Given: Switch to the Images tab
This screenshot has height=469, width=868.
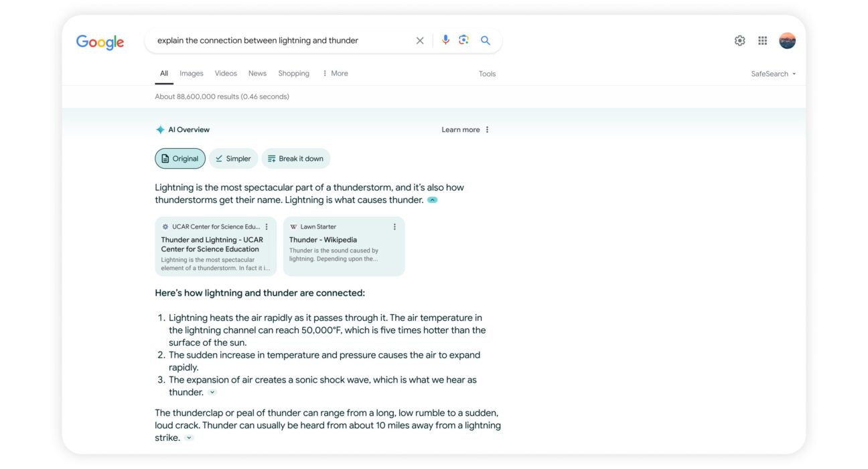Looking at the screenshot, I should tap(192, 74).
